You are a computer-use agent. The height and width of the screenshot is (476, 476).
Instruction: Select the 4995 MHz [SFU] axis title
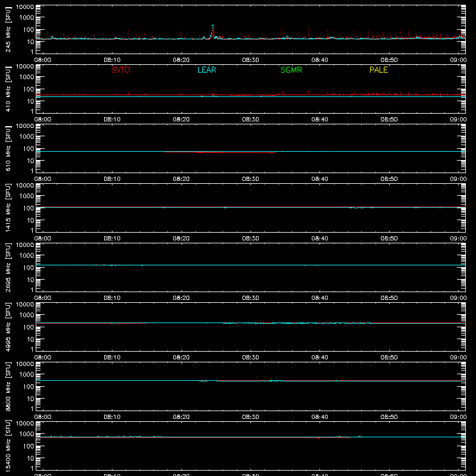click(x=8, y=327)
